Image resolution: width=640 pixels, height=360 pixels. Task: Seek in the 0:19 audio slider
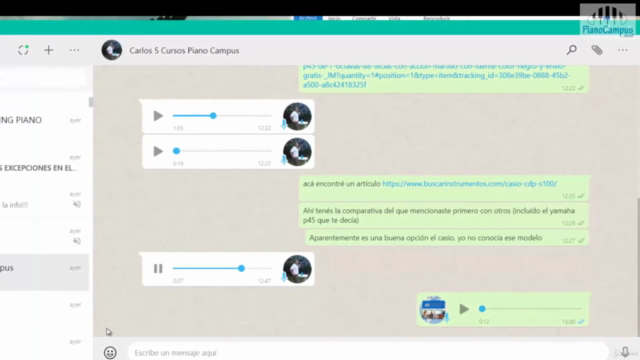[222, 151]
